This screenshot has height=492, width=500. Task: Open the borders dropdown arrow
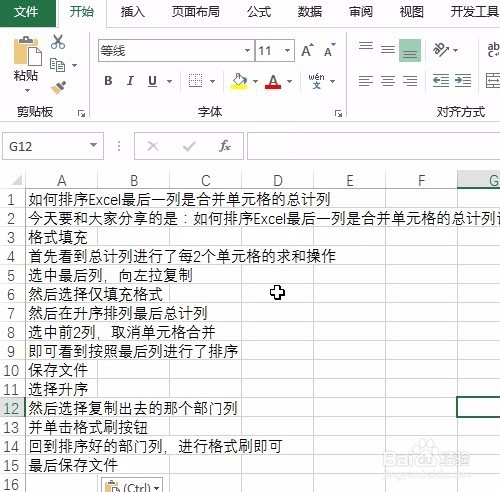coord(212,81)
